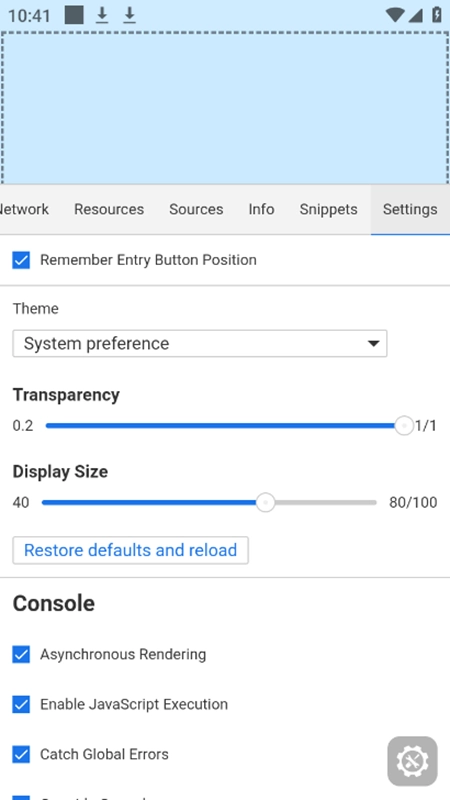Screen dimensions: 450x800
Task: Click Restore defaults and reload button
Action: [131, 550]
